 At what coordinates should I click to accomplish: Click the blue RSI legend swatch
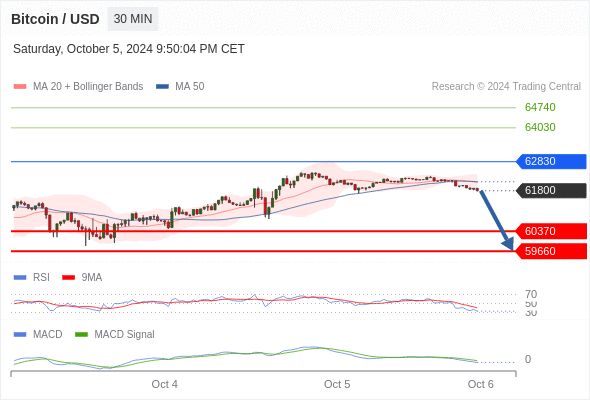(x=20, y=278)
